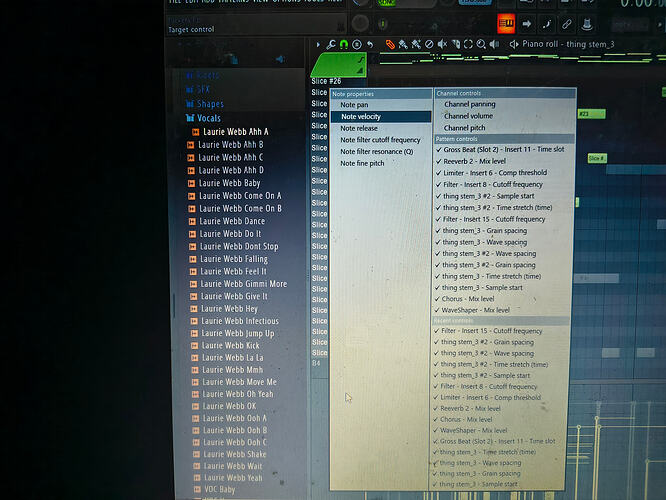Click the undo arrow icon in piano roll toolbar
The image size is (666, 500).
[370, 44]
